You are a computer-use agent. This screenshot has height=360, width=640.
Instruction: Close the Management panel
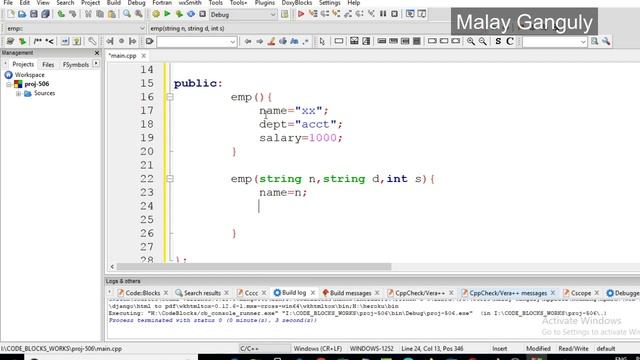tap(97, 53)
